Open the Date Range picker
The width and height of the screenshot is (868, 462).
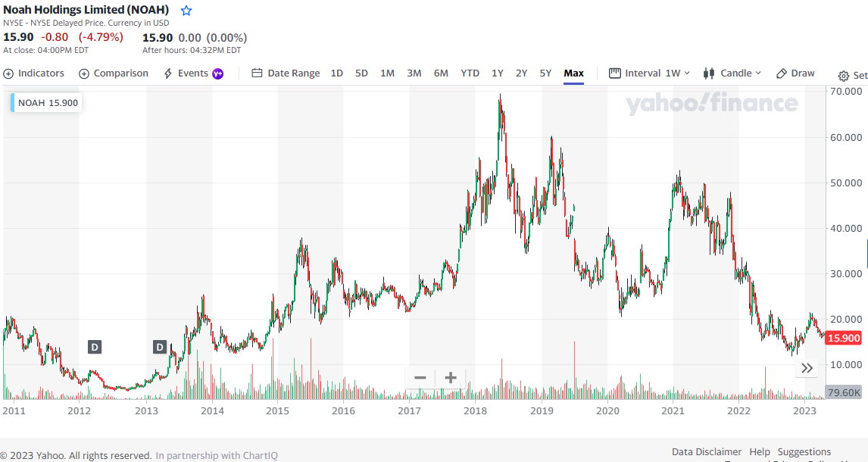[x=286, y=73]
